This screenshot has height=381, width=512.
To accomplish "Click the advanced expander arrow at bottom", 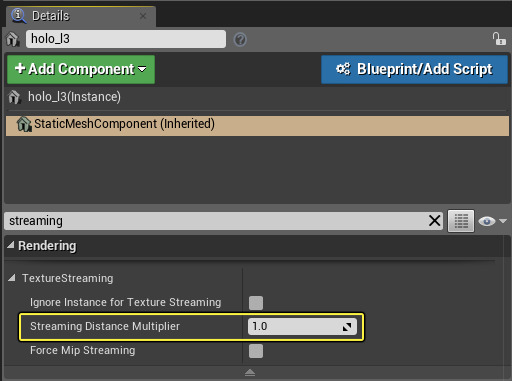I will 250,372.
